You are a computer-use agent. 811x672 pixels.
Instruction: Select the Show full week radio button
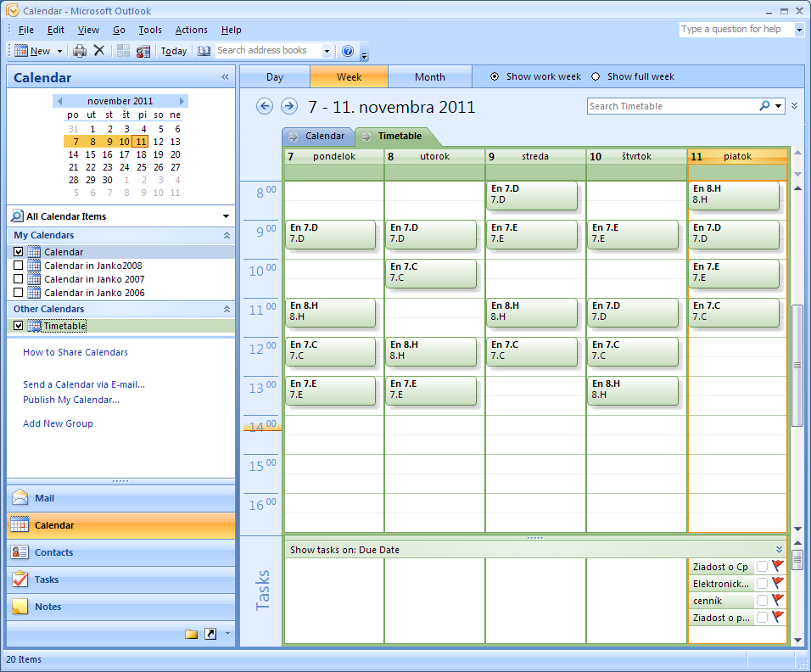pyautogui.click(x=596, y=76)
